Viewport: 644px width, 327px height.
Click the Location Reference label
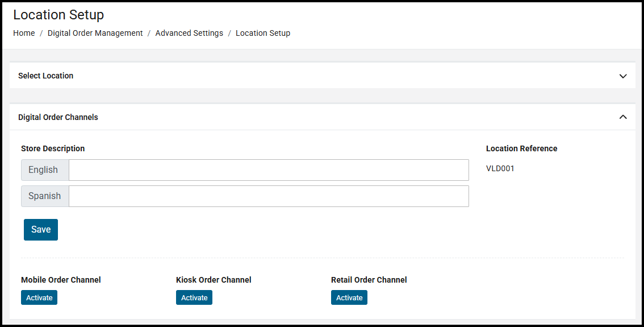[x=521, y=148]
